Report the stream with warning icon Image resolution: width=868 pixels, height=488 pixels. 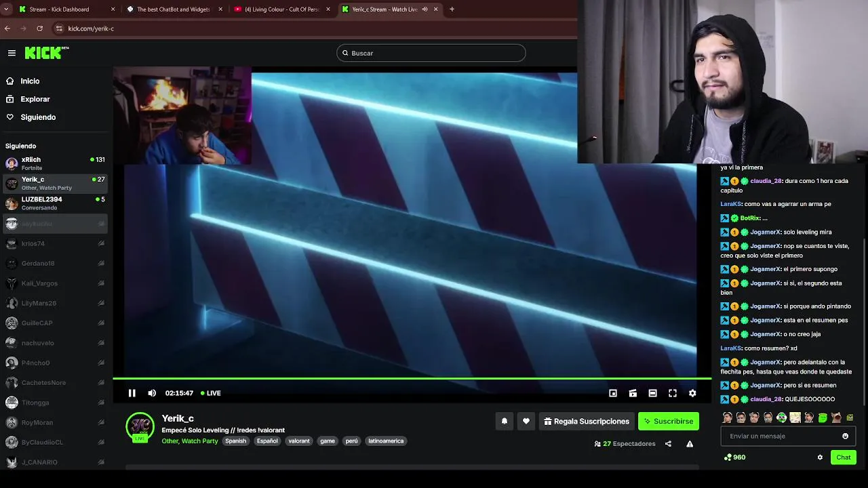(x=690, y=444)
